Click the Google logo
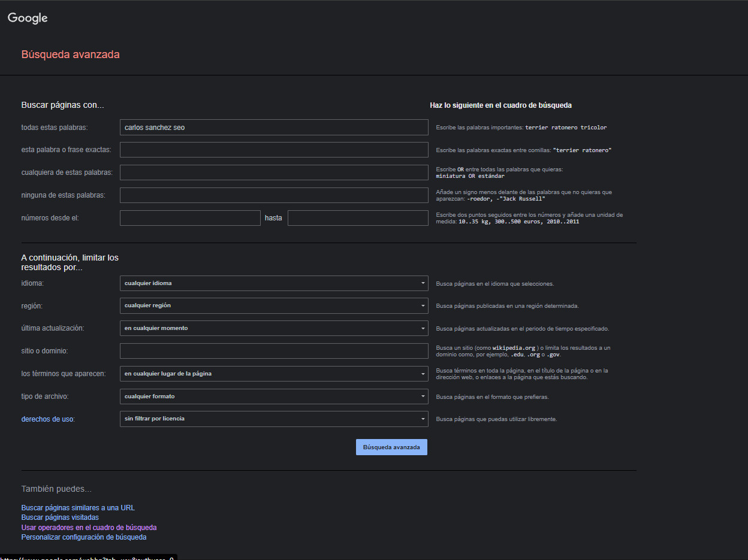 coord(28,18)
